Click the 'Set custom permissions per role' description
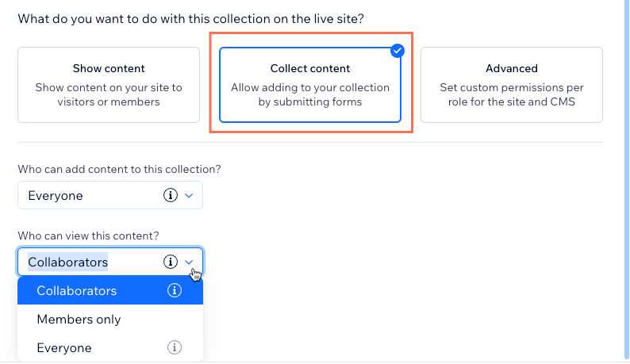630x364 pixels. point(512,94)
